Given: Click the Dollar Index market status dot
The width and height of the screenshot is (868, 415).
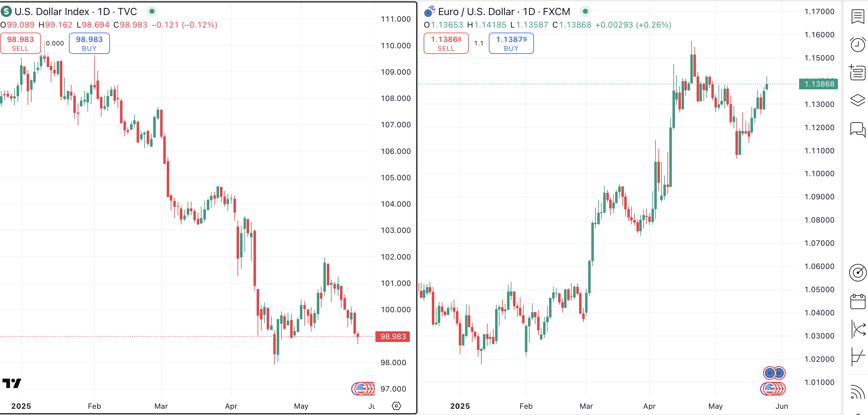Looking at the screenshot, I should 152,12.
